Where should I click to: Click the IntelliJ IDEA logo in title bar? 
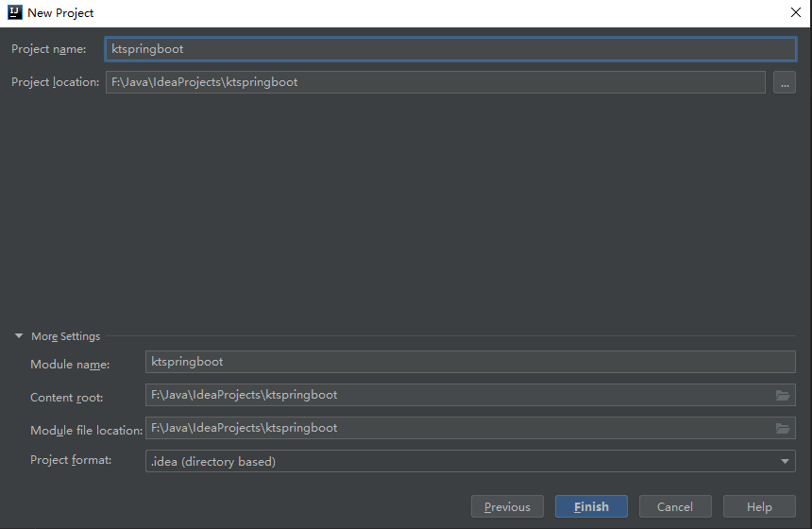click(x=15, y=12)
